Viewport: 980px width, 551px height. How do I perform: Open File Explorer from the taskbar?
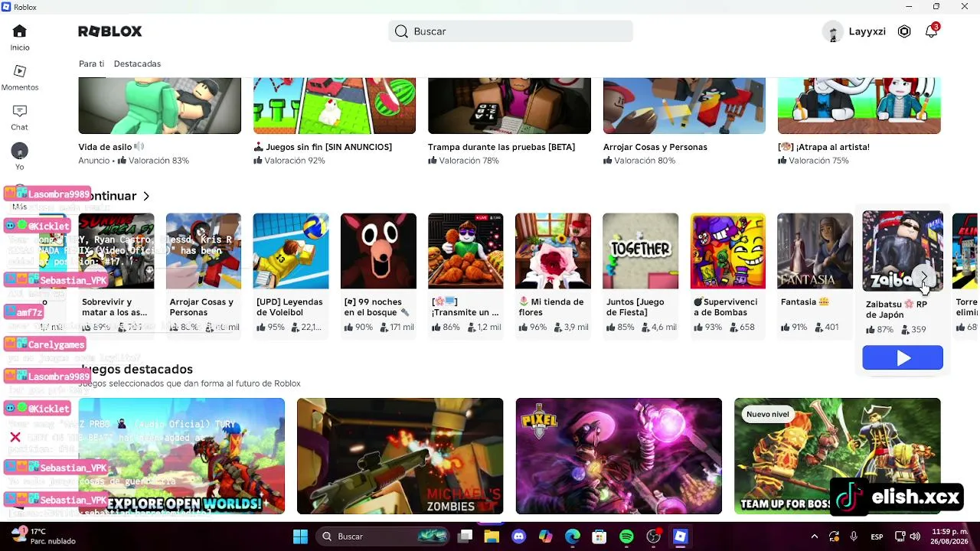(x=492, y=536)
